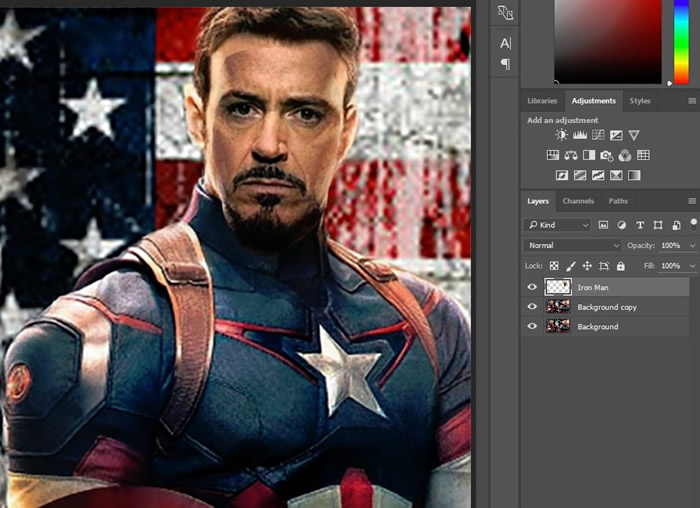Viewport: 700px width, 508px height.
Task: Turn layer filtering on or off
Action: 693,223
